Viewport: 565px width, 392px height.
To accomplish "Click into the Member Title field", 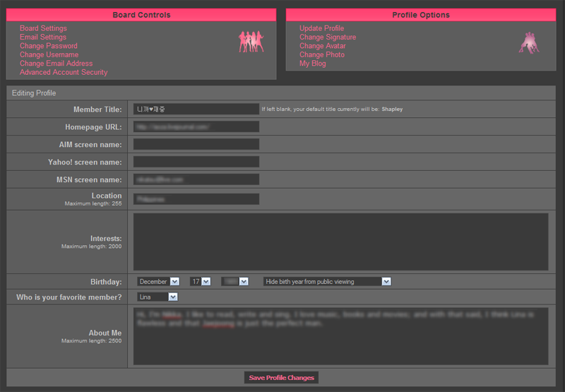I will (196, 109).
